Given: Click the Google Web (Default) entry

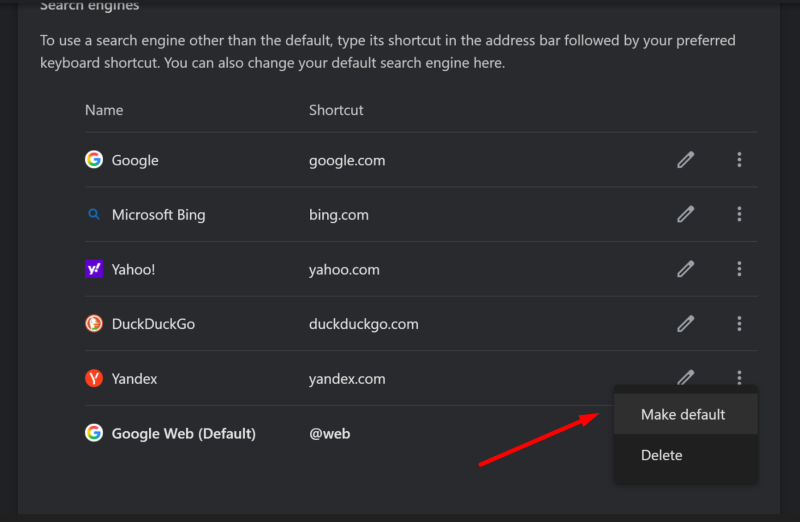Looking at the screenshot, I should point(183,434).
